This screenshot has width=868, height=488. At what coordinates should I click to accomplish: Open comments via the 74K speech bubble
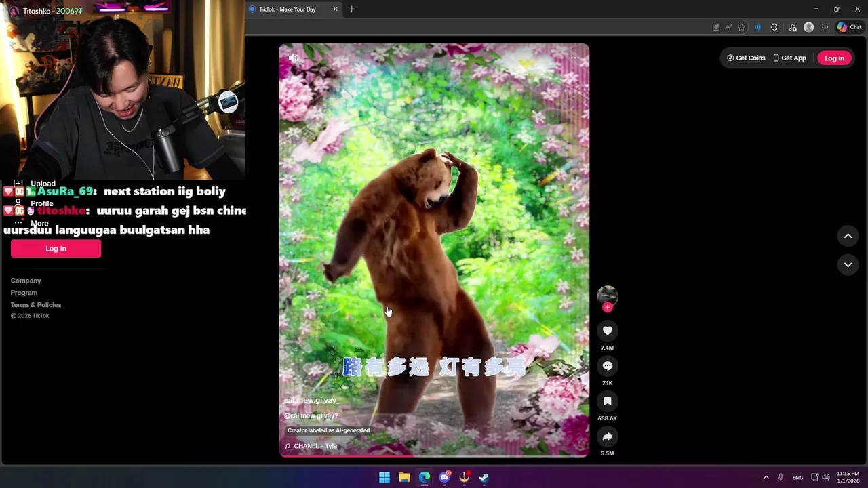click(x=607, y=366)
